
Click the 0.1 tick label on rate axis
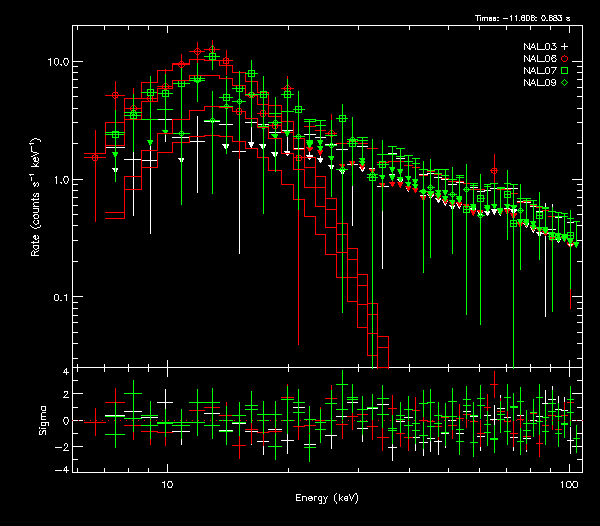(61, 298)
